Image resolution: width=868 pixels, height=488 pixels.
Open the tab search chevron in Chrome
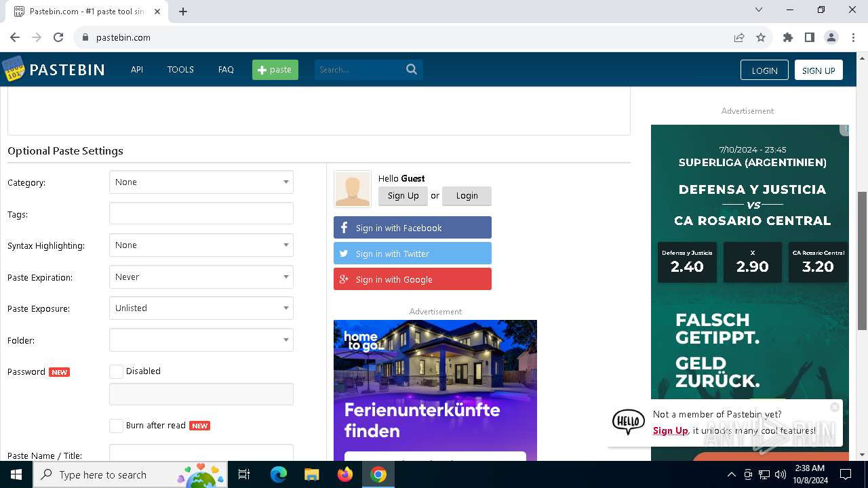[759, 9]
